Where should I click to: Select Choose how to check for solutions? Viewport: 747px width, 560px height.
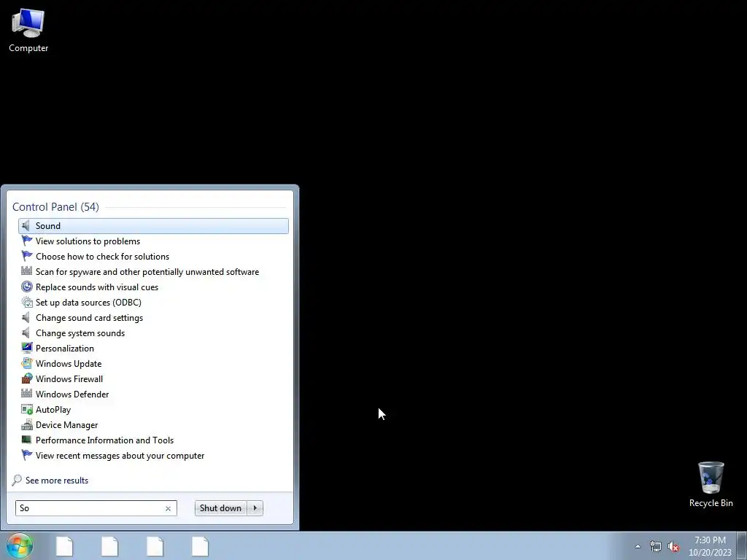pos(153,257)
